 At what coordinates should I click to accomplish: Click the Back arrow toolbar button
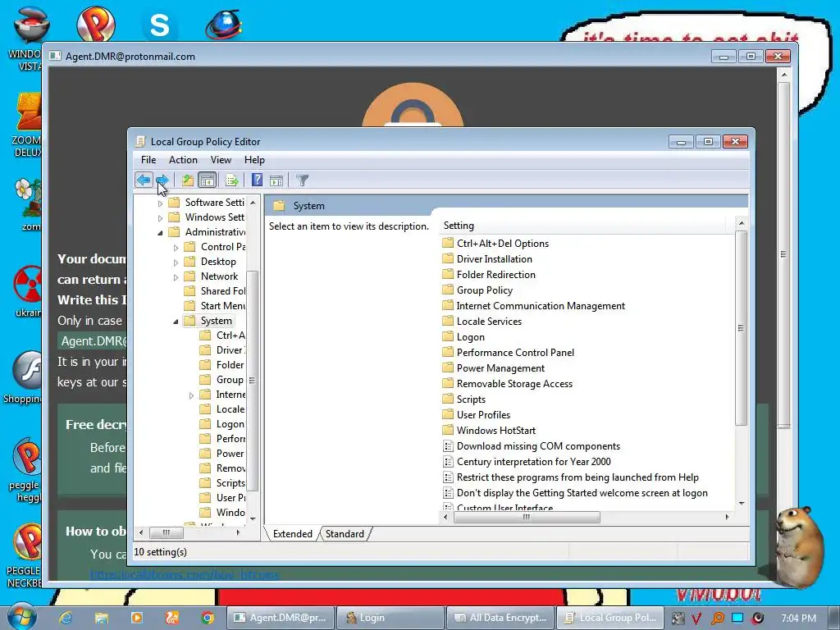click(144, 180)
